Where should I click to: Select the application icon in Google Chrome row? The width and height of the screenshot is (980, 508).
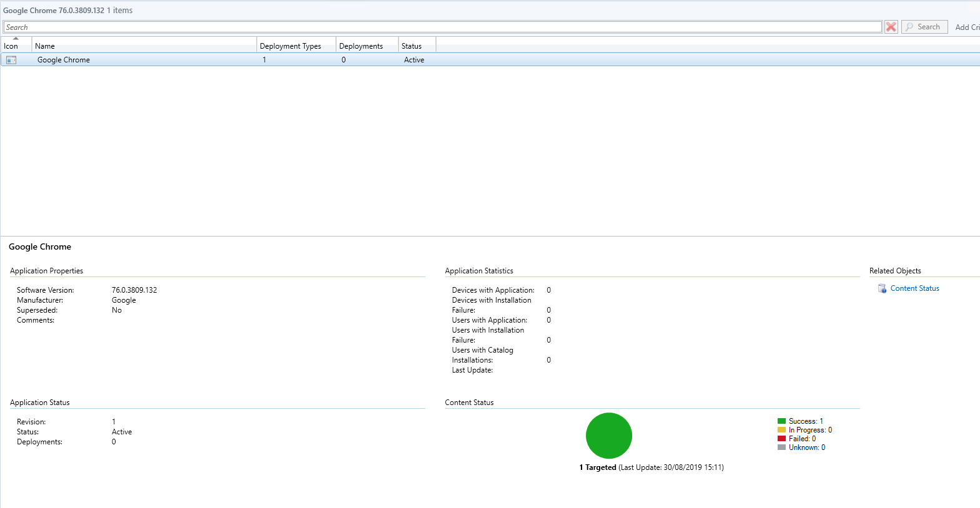[x=11, y=60]
